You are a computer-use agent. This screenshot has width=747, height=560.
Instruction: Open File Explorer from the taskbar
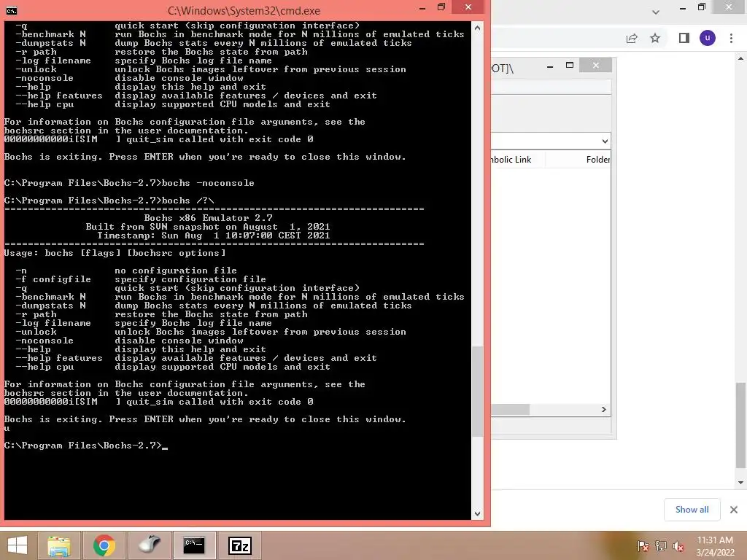click(59, 545)
